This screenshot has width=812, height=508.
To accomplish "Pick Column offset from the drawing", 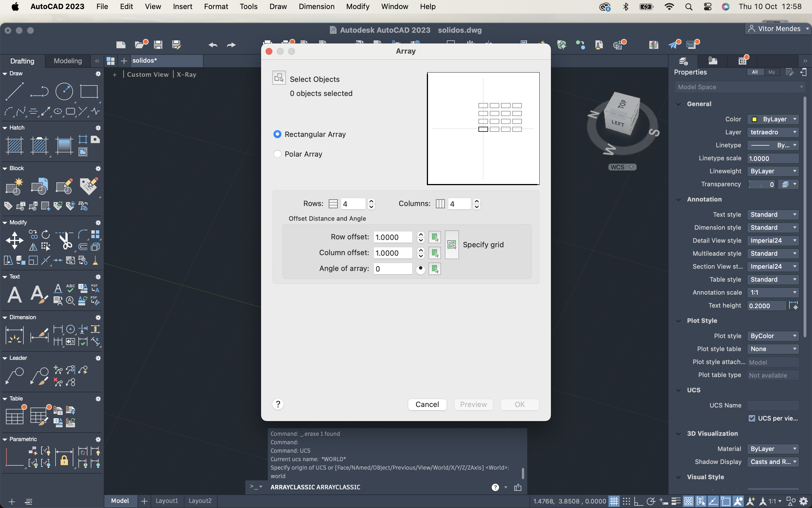I will tap(434, 253).
